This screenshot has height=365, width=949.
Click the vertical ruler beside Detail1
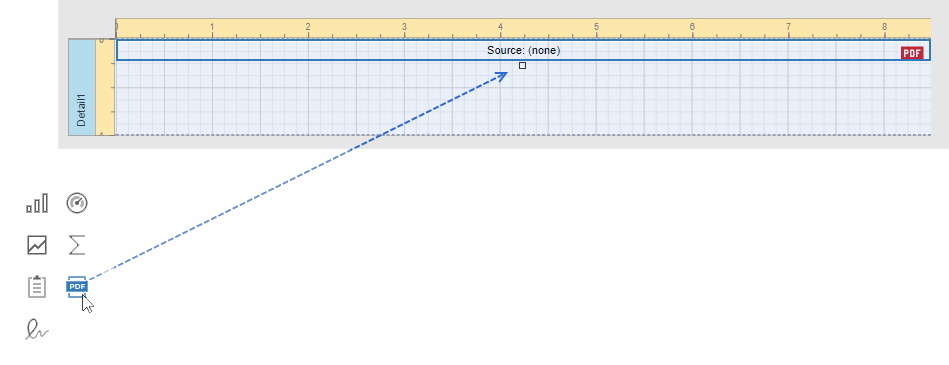point(105,87)
